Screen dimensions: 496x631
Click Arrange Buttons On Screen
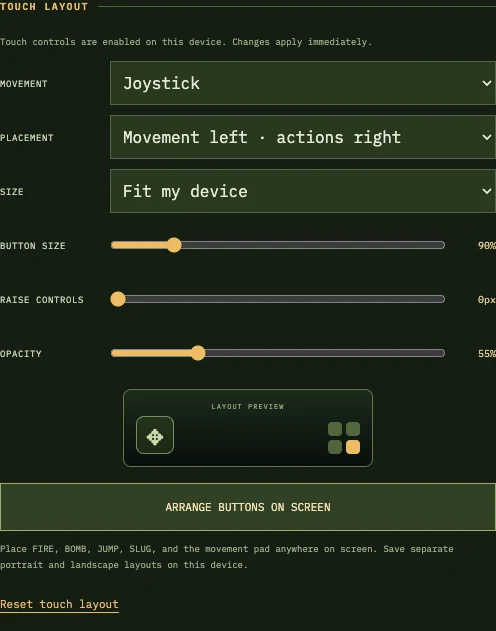coord(248,507)
